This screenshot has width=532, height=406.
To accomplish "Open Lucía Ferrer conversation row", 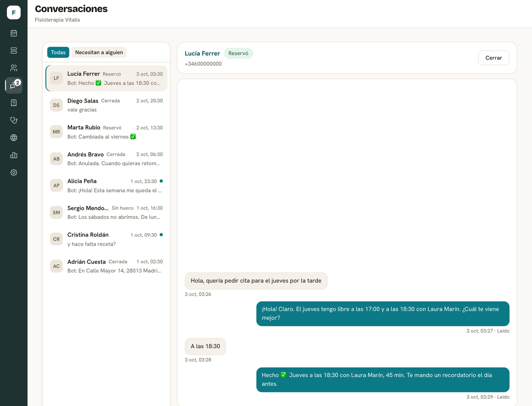I will tap(106, 78).
